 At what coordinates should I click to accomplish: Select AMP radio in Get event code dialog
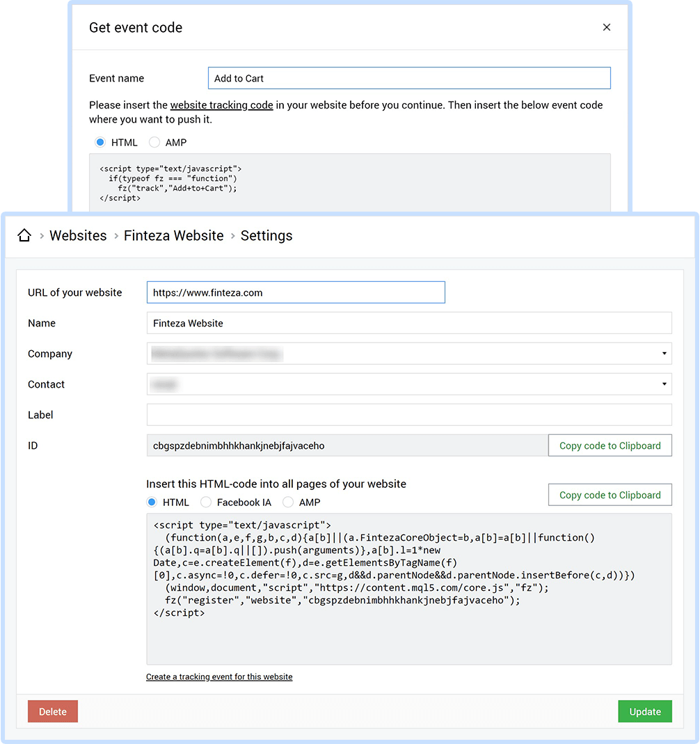[154, 143]
